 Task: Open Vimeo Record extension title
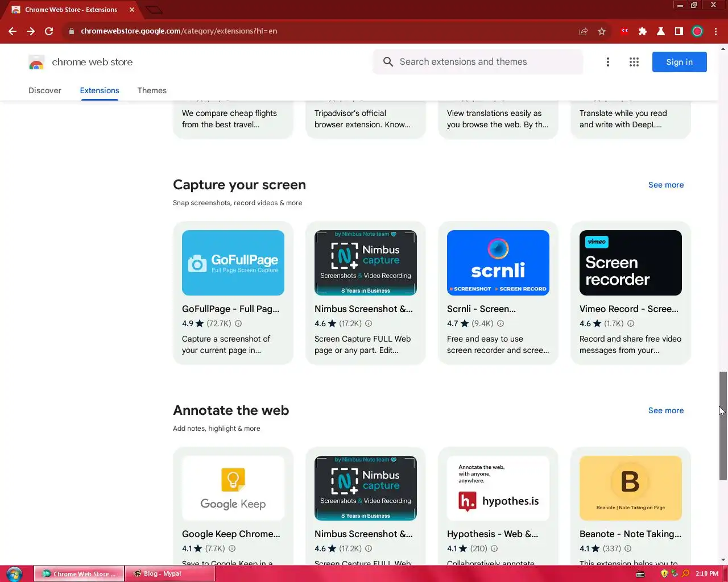click(x=629, y=309)
